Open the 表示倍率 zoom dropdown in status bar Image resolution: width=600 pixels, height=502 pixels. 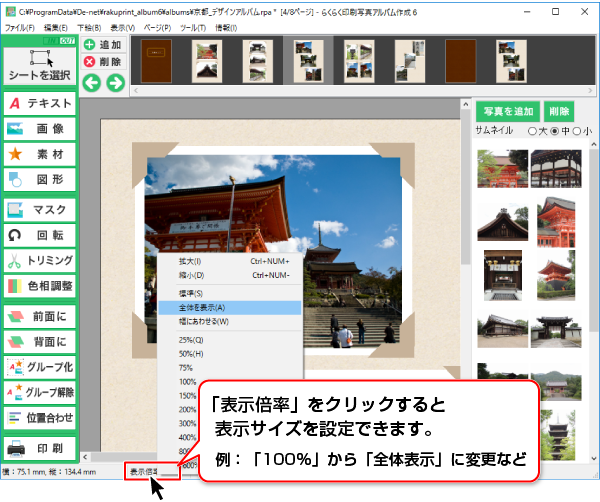pyautogui.click(x=152, y=470)
